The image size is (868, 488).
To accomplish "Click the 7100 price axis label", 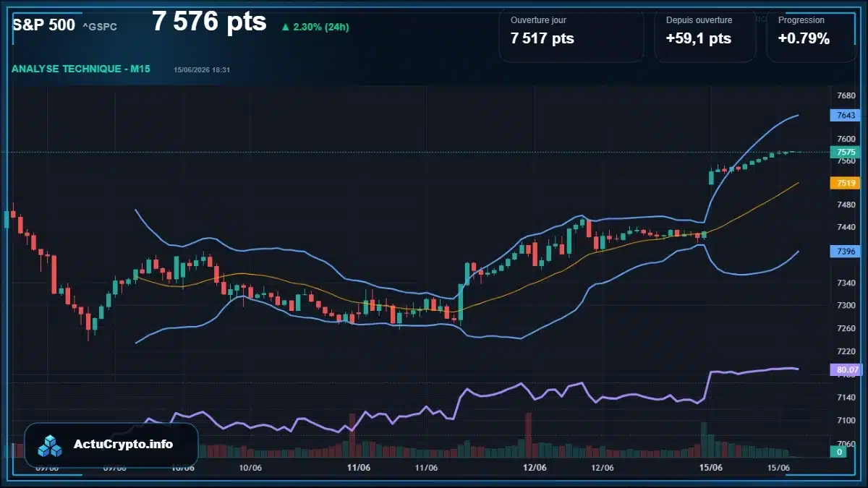I will (846, 420).
